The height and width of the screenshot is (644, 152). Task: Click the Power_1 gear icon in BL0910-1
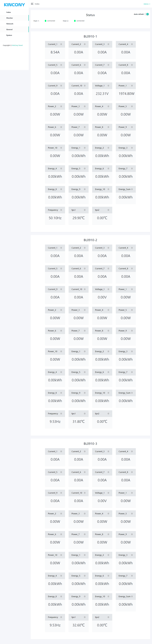tap(132, 86)
